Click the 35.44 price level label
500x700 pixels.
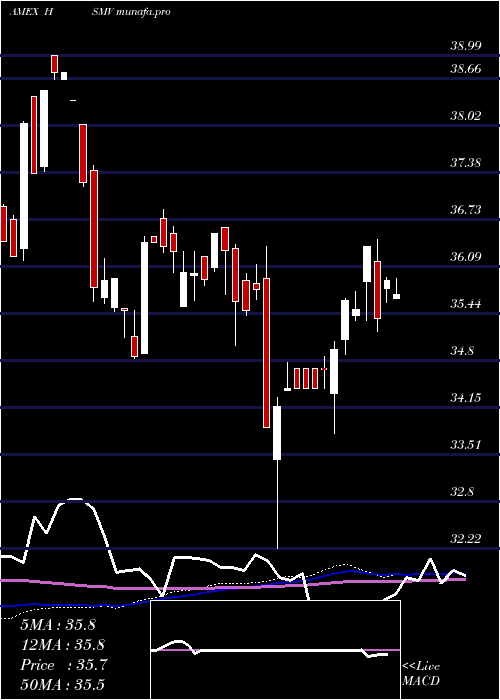click(466, 304)
